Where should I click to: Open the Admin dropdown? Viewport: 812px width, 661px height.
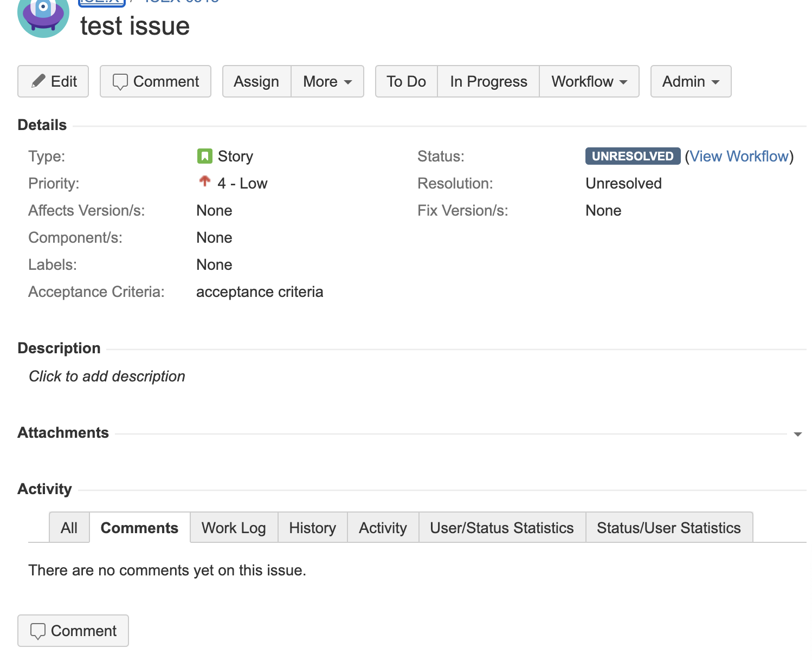coord(689,81)
